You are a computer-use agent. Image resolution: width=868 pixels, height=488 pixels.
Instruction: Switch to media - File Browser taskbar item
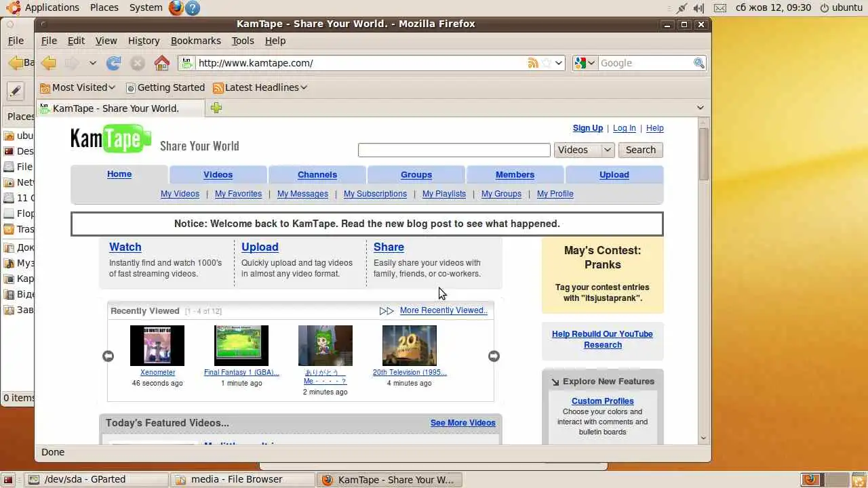[242, 480]
